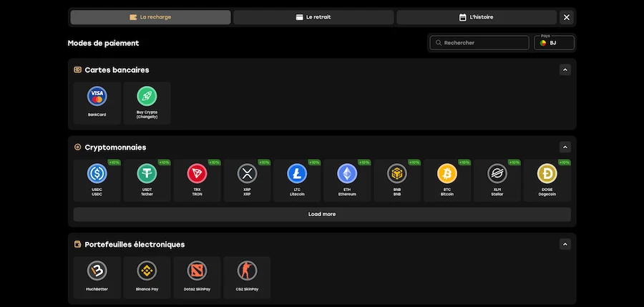This screenshot has height=307, width=644.
Task: Select DOGE Dogecoin icon
Action: [547, 173]
